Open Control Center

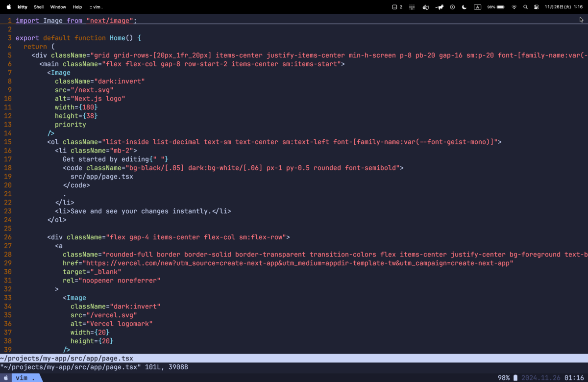pos(537,7)
